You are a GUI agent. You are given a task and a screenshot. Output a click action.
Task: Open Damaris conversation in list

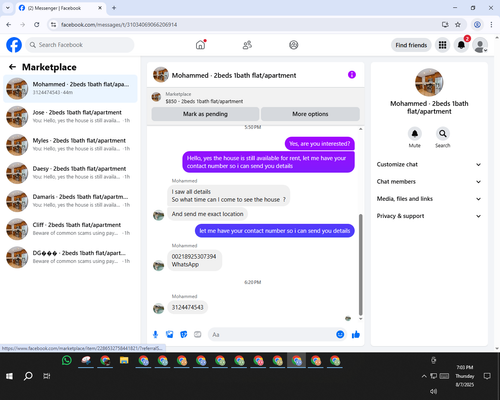[x=70, y=201]
